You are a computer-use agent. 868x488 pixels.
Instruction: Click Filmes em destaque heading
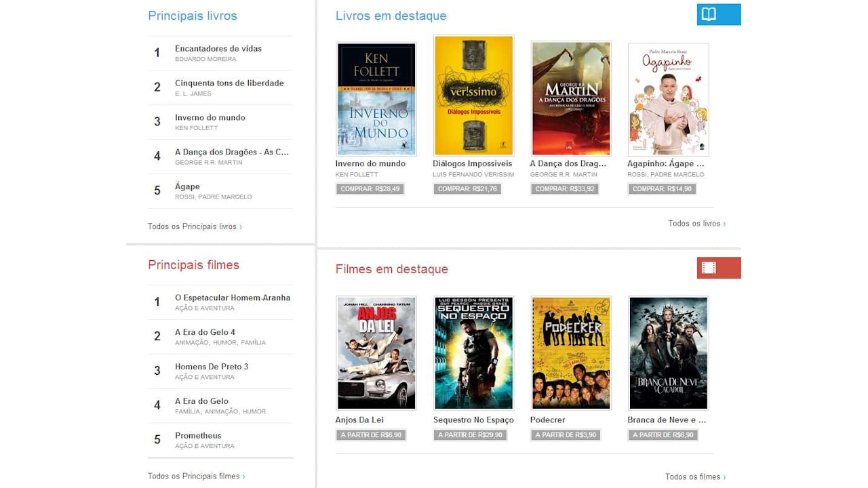392,269
